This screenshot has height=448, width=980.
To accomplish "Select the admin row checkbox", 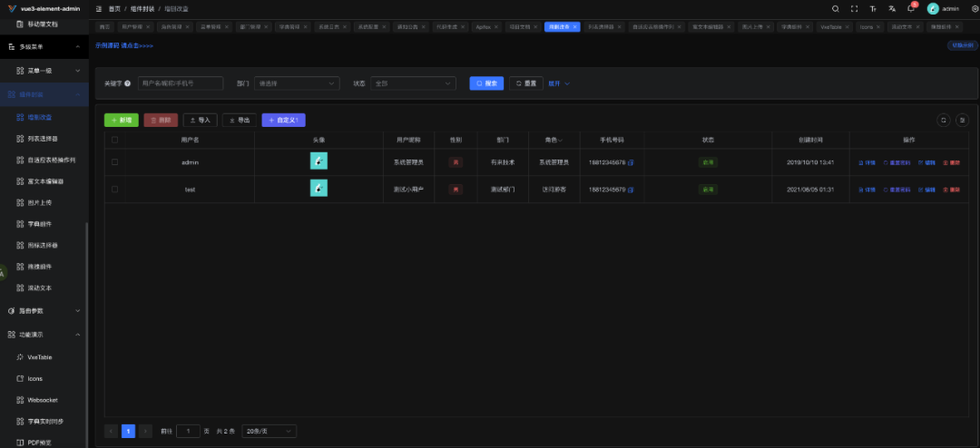I will (x=114, y=161).
